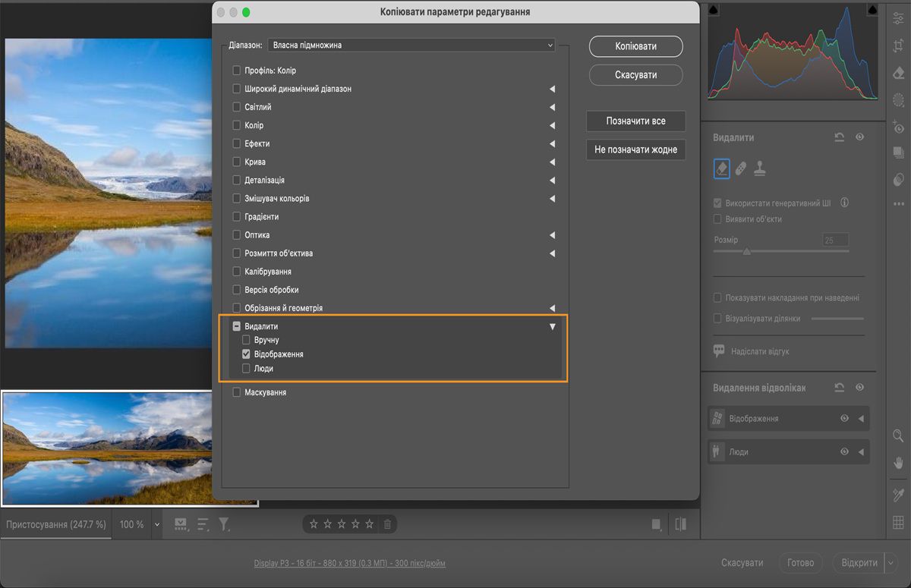Toggle the grid overlay icon
The image size is (911, 588).
tap(898, 522)
